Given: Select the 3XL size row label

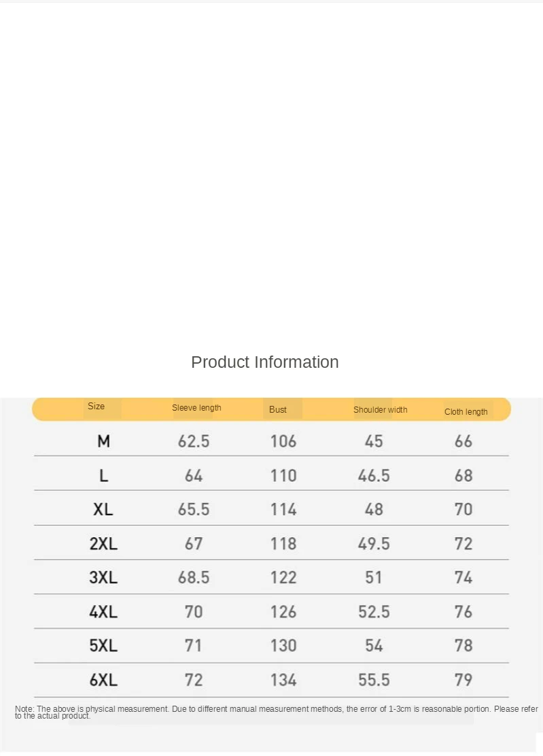Looking at the screenshot, I should pos(103,578).
